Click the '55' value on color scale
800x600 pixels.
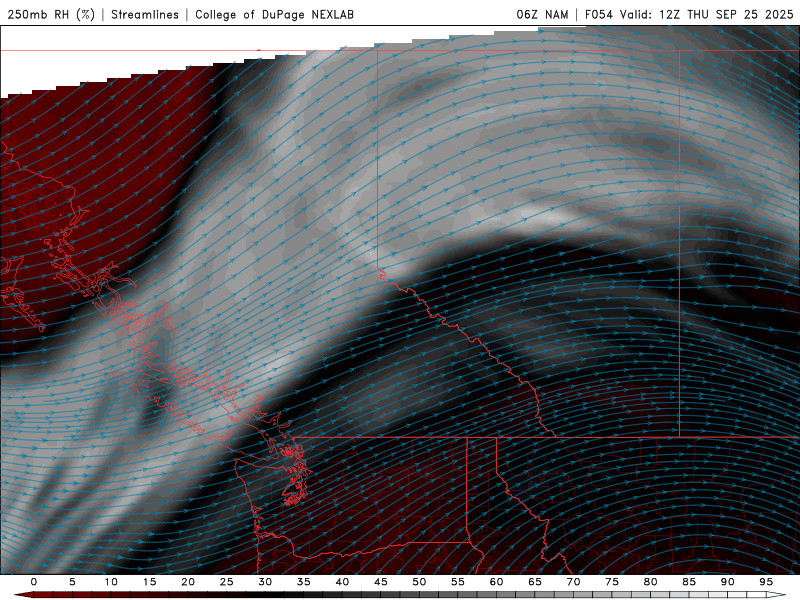(x=458, y=582)
